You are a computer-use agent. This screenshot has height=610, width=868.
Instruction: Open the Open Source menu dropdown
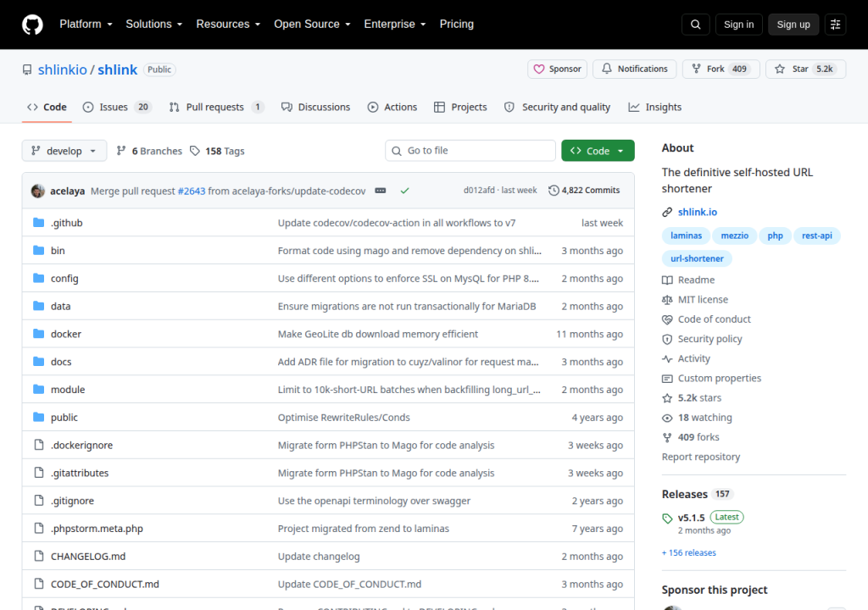312,25
